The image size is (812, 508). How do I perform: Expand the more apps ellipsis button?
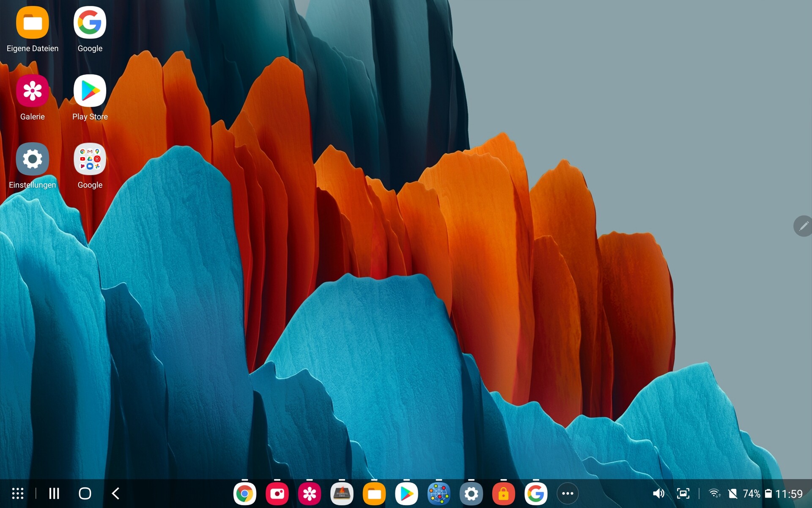pyautogui.click(x=568, y=494)
